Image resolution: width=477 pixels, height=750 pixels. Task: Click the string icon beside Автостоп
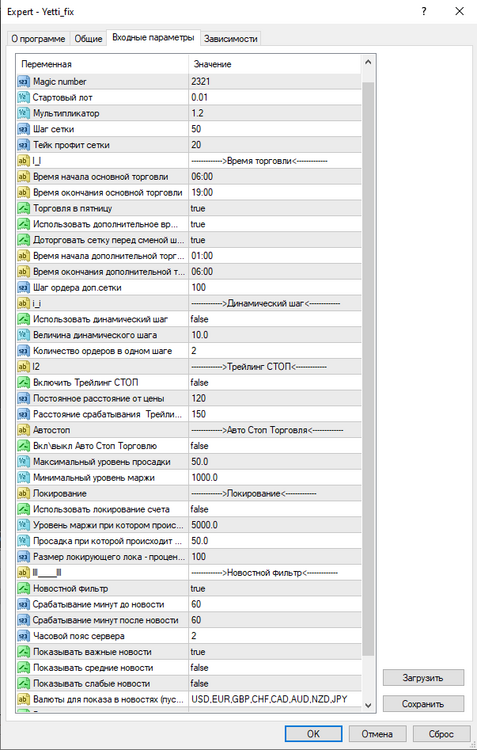click(x=23, y=430)
